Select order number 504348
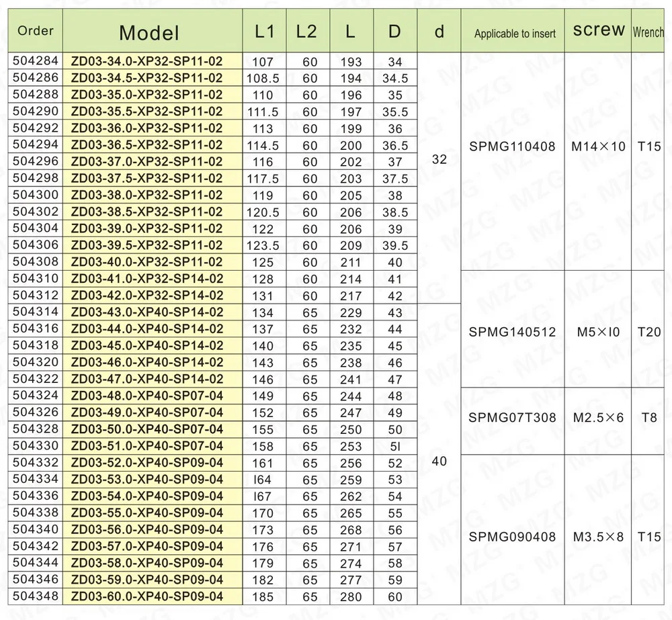The width and height of the screenshot is (672, 620). (x=35, y=596)
